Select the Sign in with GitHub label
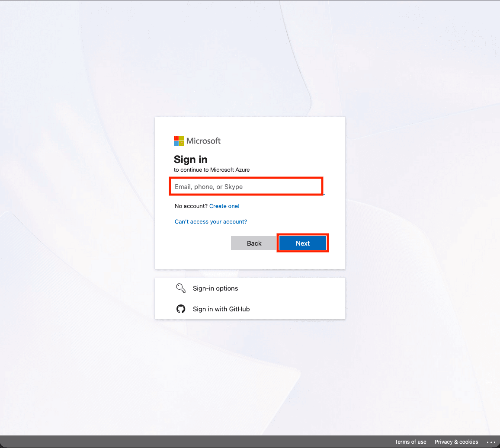Screen dimensions: 500x448 click(x=221, y=309)
